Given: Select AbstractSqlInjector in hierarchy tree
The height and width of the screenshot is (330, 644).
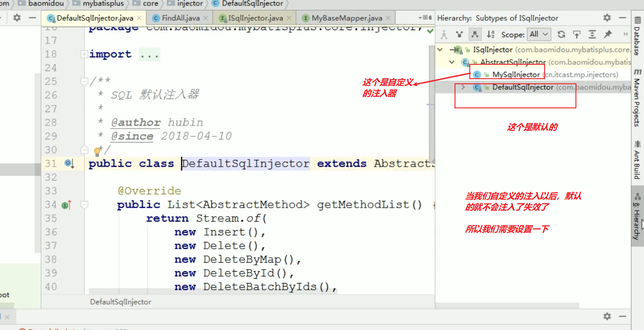Looking at the screenshot, I should coord(513,62).
